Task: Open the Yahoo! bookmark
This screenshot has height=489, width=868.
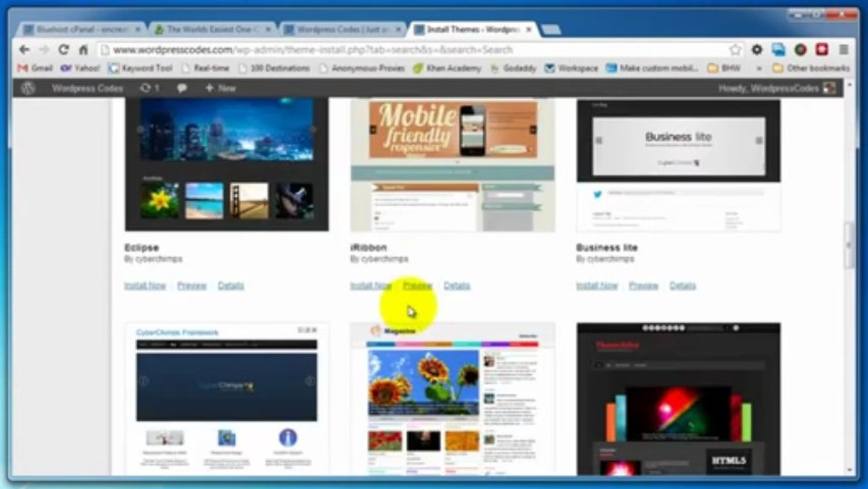Action: pos(80,68)
